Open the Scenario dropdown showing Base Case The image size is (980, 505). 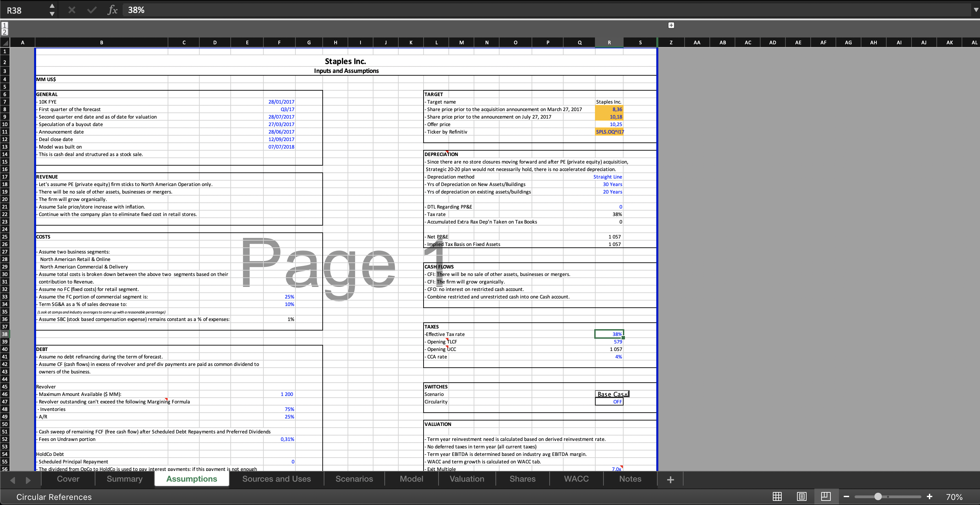(x=626, y=394)
